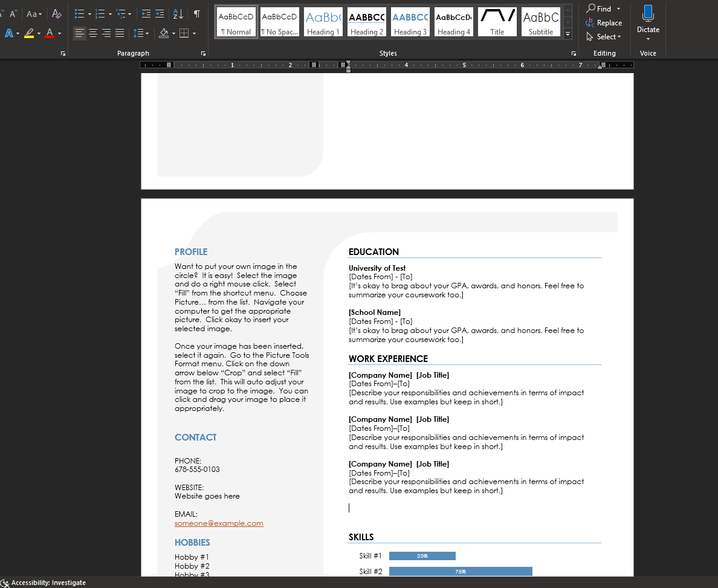Open highlight color dropdown arrow
Screen dimensions: 718x588
tap(39, 33)
